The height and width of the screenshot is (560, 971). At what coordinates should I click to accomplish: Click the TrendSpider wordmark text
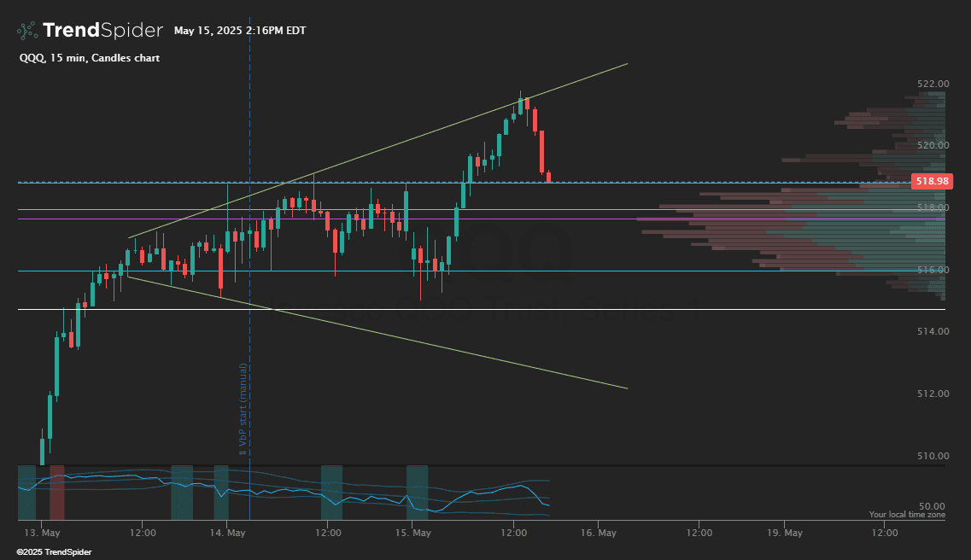click(102, 31)
